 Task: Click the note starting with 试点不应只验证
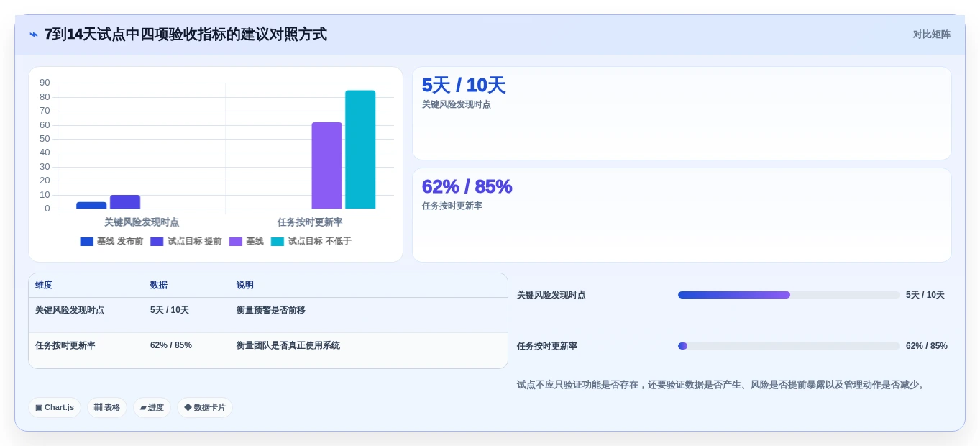coord(722,385)
